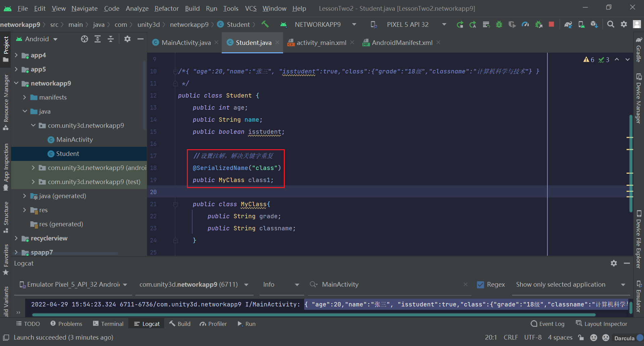Click Select Opened File target icon
The image size is (644, 346).
(x=85, y=39)
